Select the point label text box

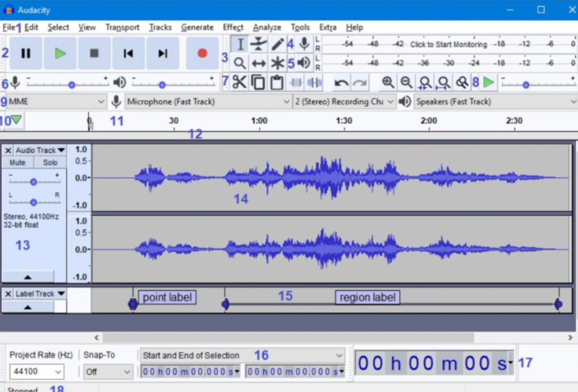(167, 298)
